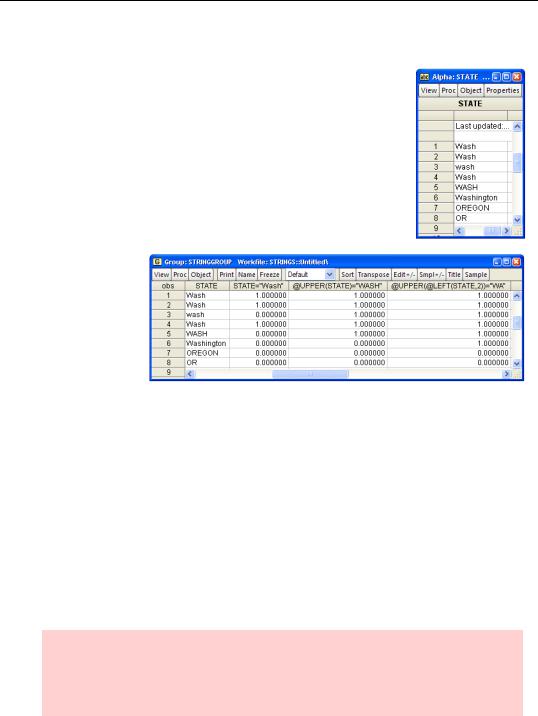
Task: Close the Group STRINGGROUP window
Action: coord(516,262)
